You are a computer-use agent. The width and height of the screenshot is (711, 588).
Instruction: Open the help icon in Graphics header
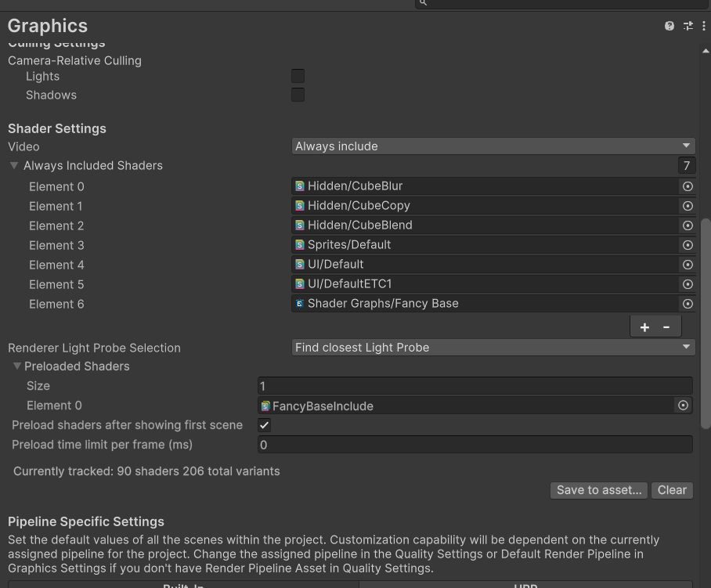tap(669, 25)
